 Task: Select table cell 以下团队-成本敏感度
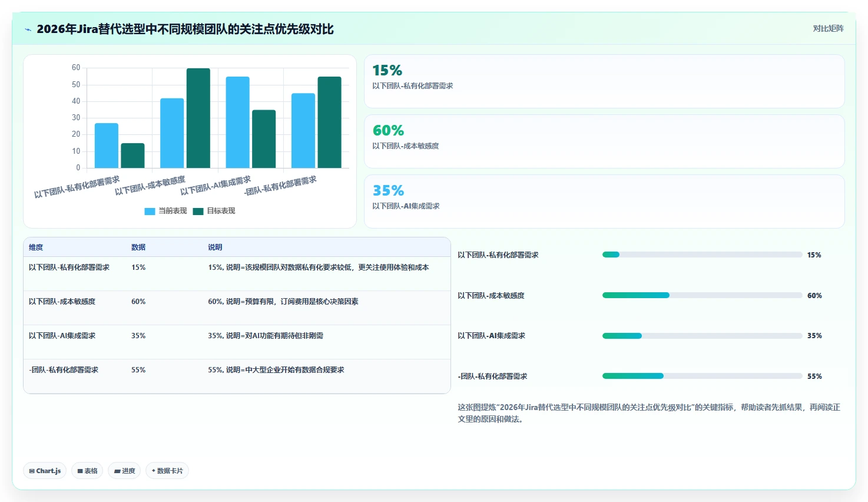pyautogui.click(x=62, y=302)
